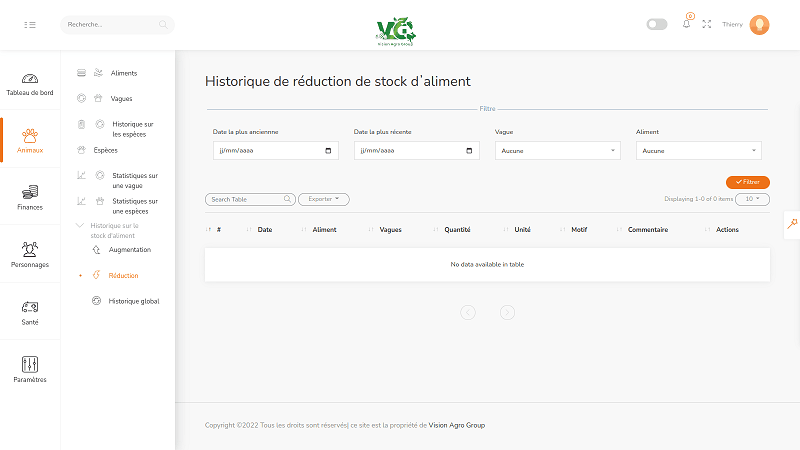This screenshot has width=800, height=450.
Task: Click the hamburger menu icon
Action: pyautogui.click(x=30, y=24)
